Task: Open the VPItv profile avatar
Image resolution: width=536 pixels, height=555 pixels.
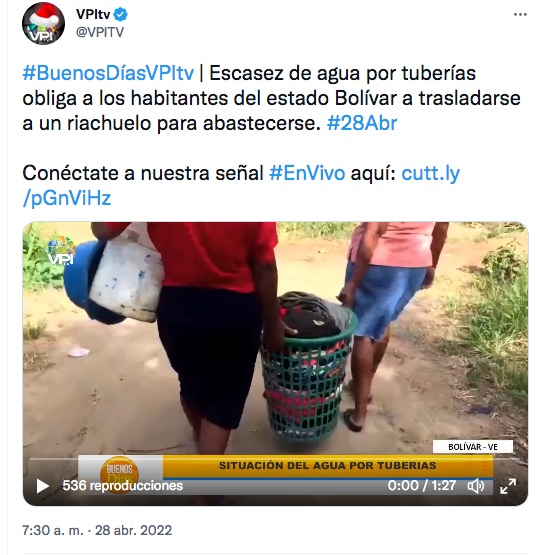Action: (x=43, y=23)
